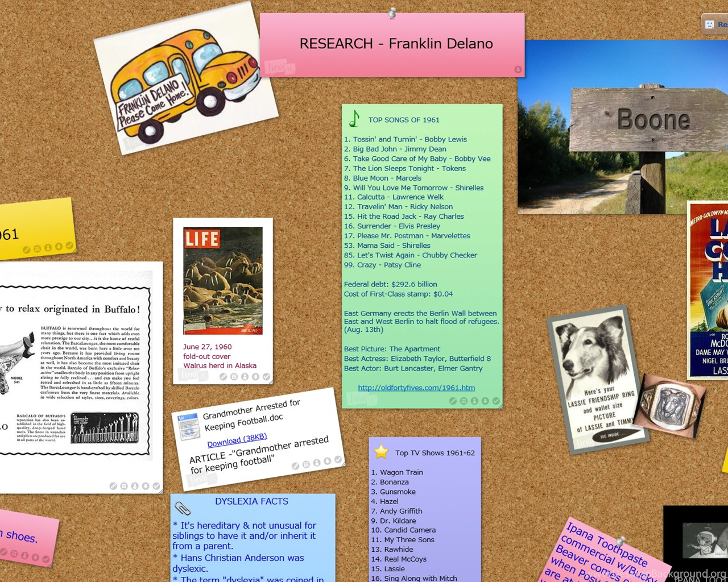Screen dimensions: 728x582
Task: Click 'Tossin' and Turnin' - Bobby Lewis' line
Action: [x=406, y=139]
